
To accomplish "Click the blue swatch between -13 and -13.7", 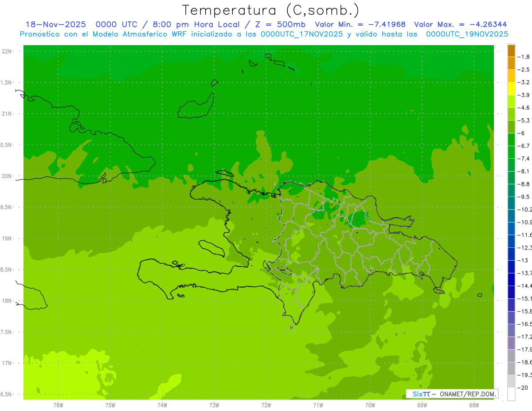I will (511, 266).
